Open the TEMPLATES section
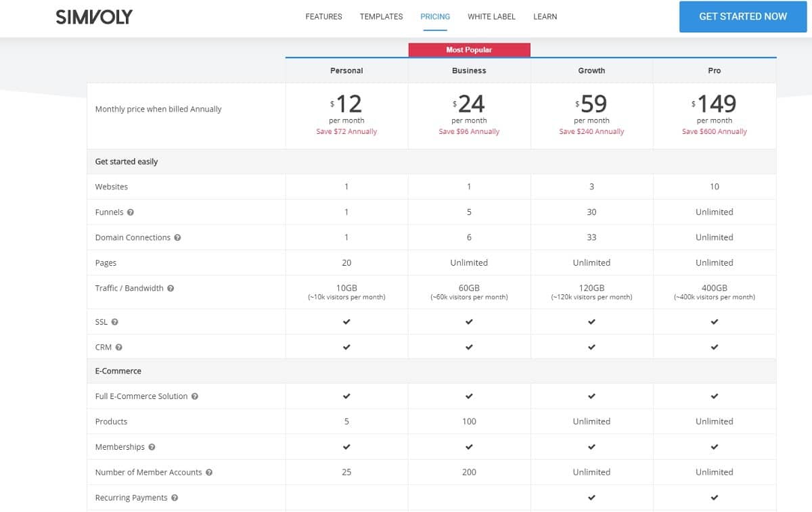The image size is (812, 512). click(x=381, y=16)
